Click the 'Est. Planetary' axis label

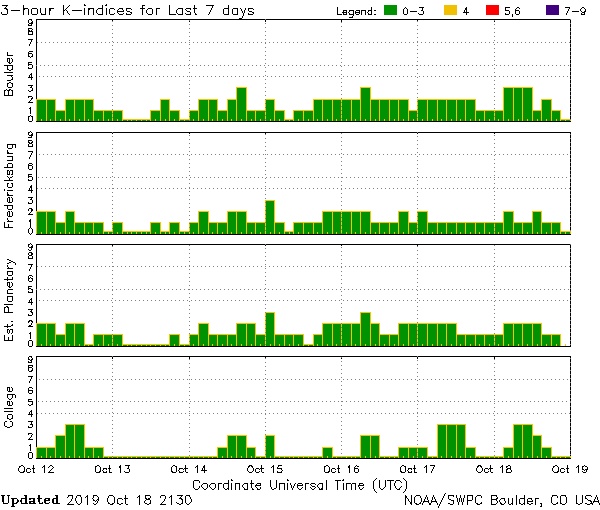pyautogui.click(x=9, y=300)
